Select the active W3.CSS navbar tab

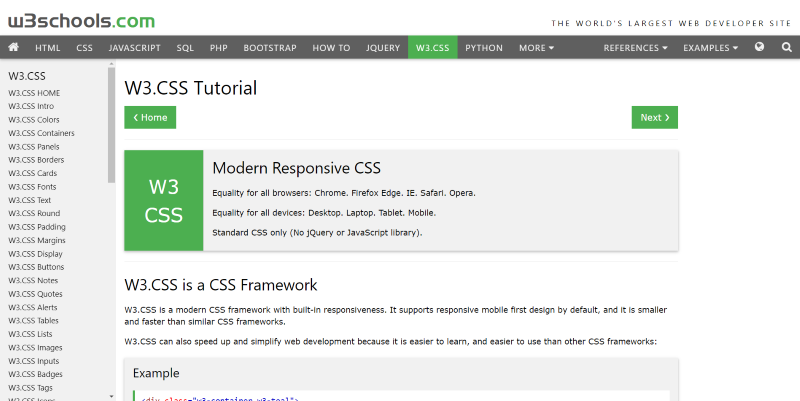pyautogui.click(x=433, y=47)
